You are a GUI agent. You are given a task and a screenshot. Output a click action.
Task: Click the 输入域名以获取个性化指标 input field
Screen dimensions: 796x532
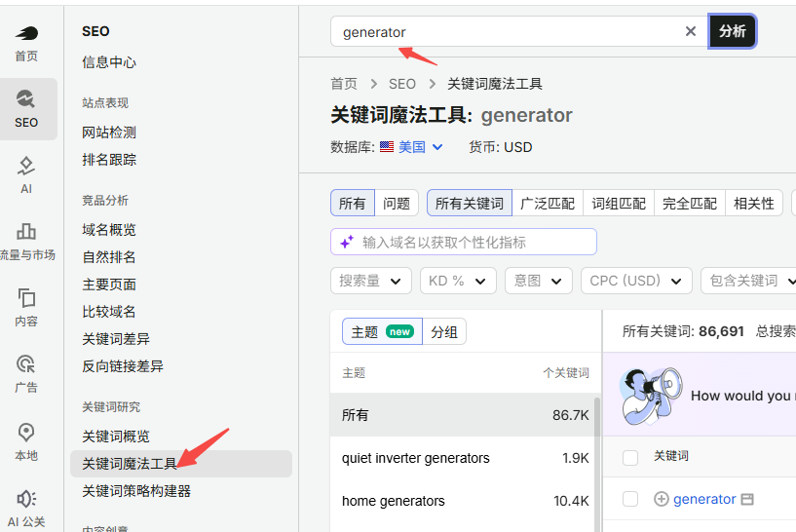(x=464, y=243)
